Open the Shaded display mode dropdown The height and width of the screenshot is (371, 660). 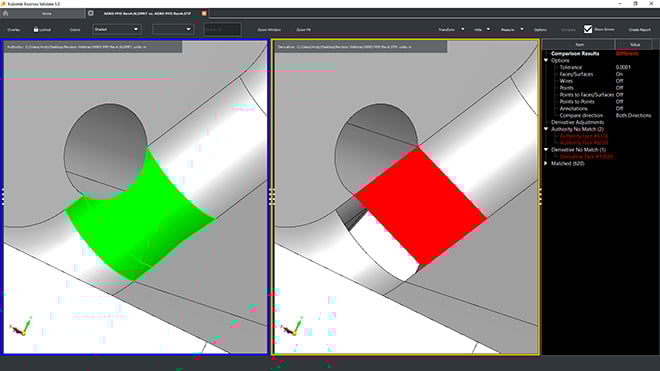click(x=117, y=29)
